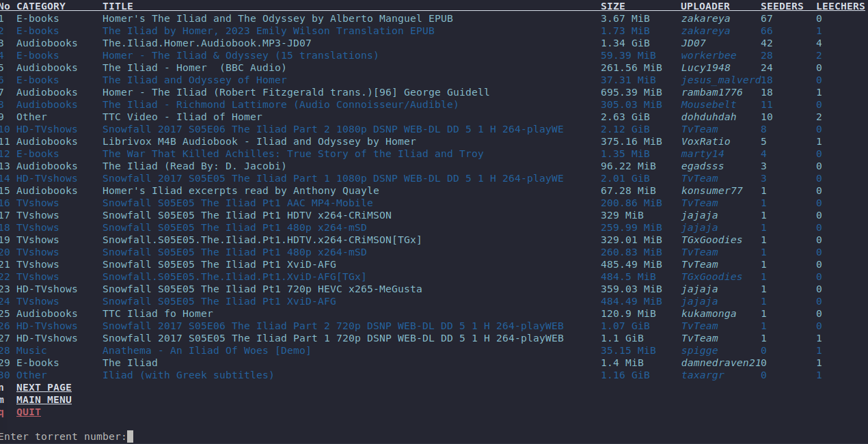Click the NEXT PAGE menu option
This screenshot has height=444, width=868.
(44, 387)
